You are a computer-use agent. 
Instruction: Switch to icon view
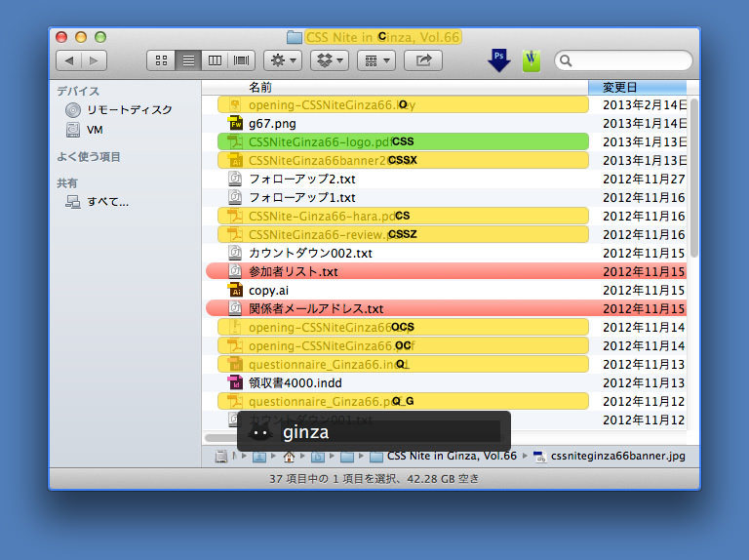(162, 60)
